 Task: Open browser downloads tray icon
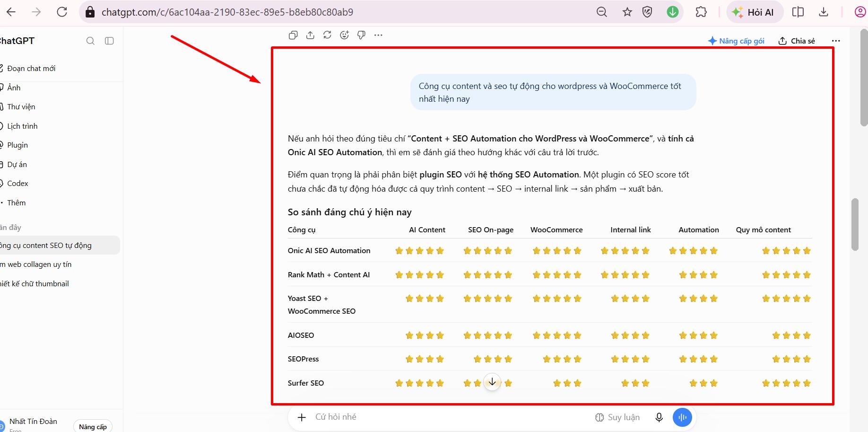pos(824,12)
